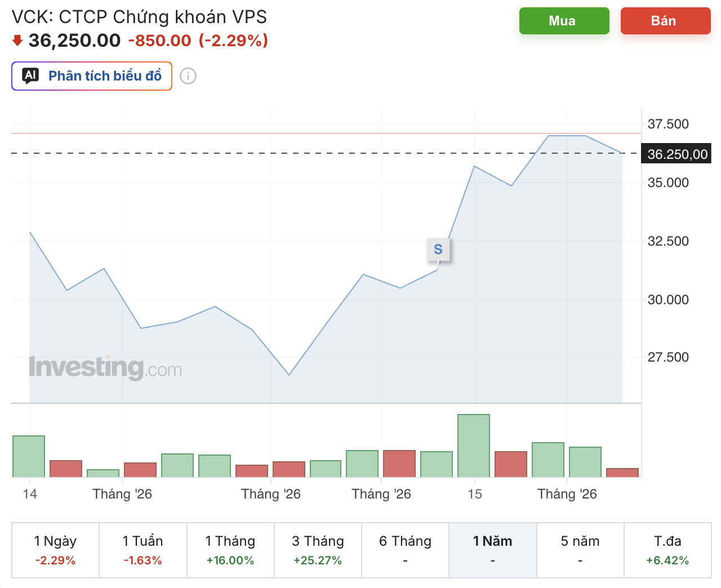Click the tallest green volume bar
Screen dimensions: 721x588
click(474, 446)
